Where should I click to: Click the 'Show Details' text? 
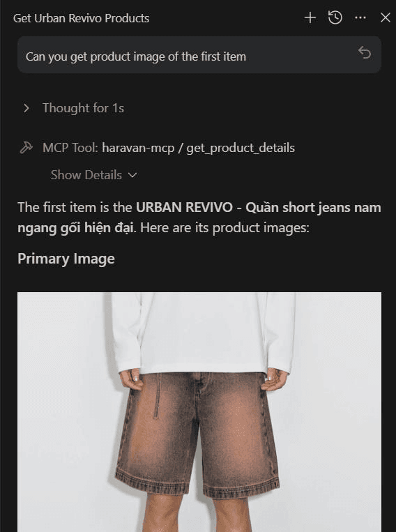[86, 175]
